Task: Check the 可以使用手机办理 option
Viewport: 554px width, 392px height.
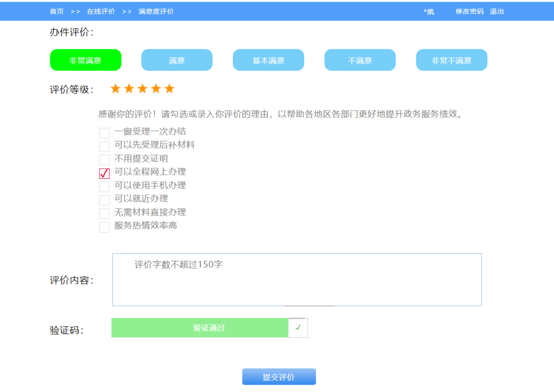Action: point(104,187)
